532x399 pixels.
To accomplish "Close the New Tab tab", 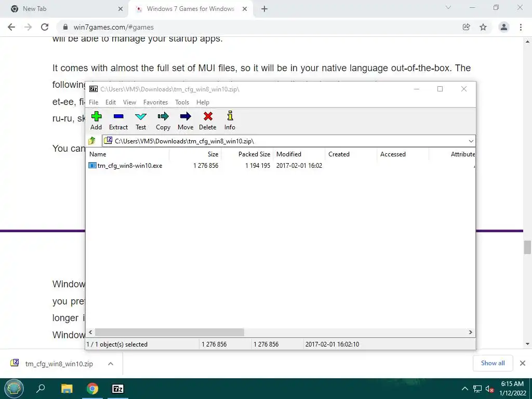I will click(x=121, y=9).
